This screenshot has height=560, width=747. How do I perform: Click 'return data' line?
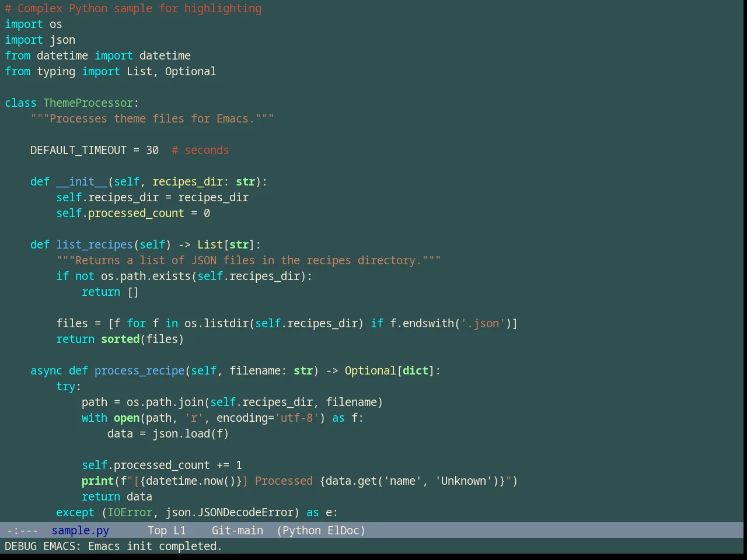pos(117,496)
